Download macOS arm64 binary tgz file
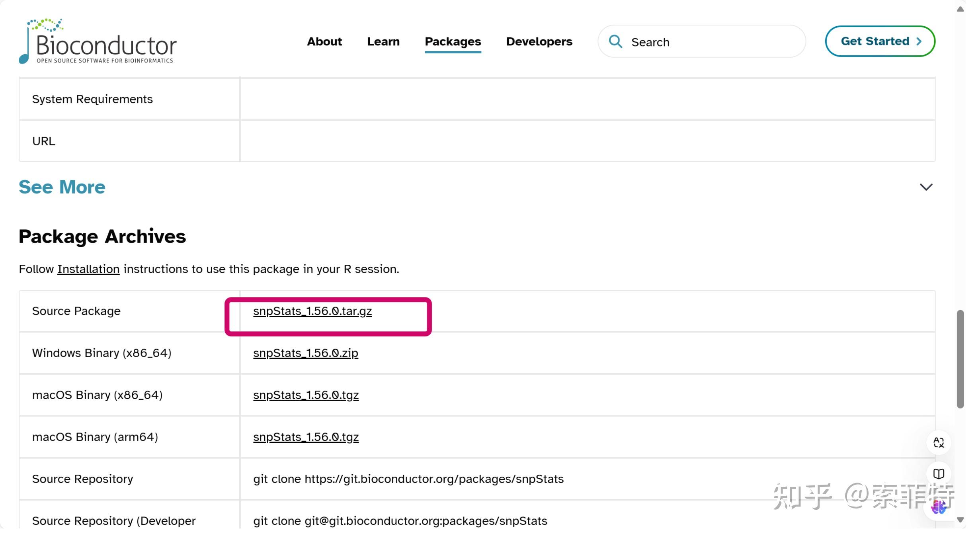 point(306,437)
